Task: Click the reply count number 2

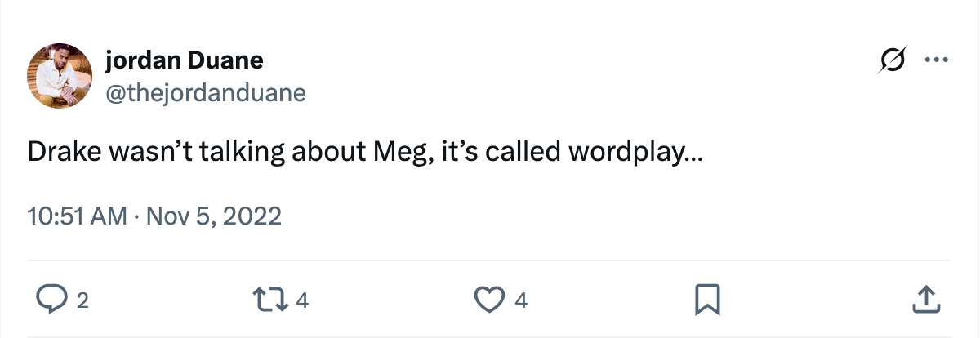Action: [x=82, y=300]
